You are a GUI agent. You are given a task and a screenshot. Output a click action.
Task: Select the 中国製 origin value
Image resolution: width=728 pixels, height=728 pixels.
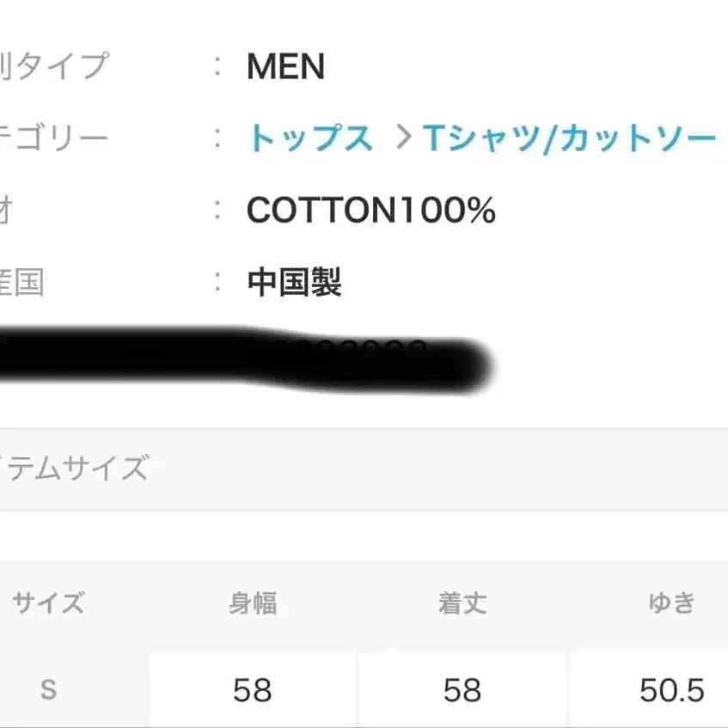coord(294,282)
